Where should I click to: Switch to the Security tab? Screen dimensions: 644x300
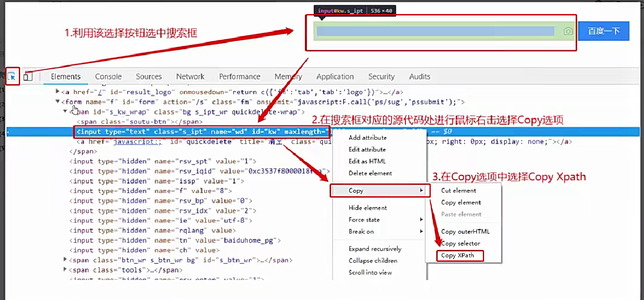tap(381, 77)
